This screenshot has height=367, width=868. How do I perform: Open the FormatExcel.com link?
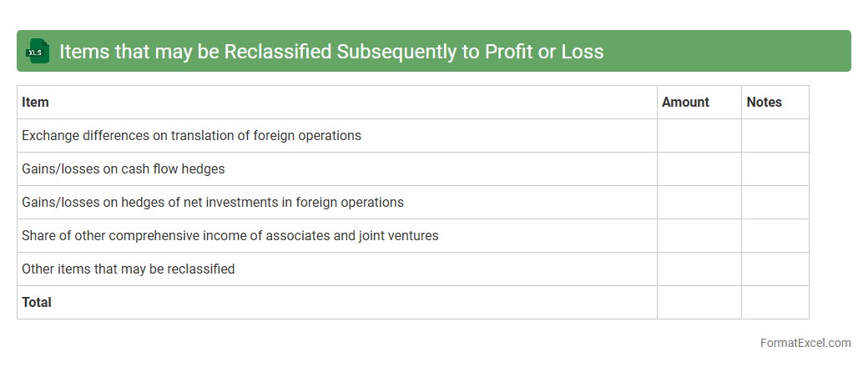tap(805, 343)
